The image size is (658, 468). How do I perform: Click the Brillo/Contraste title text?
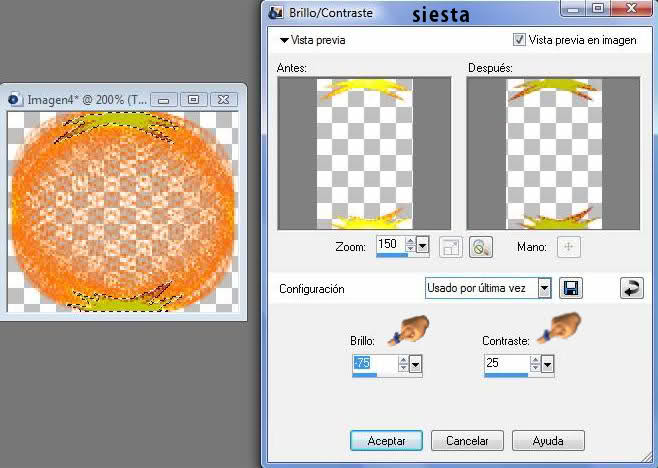pos(331,13)
